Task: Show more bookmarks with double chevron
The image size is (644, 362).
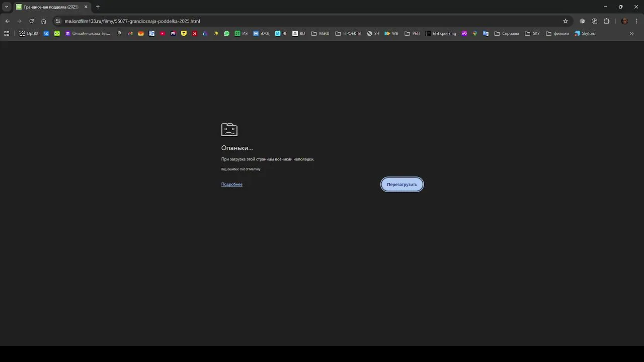Action: tap(632, 34)
